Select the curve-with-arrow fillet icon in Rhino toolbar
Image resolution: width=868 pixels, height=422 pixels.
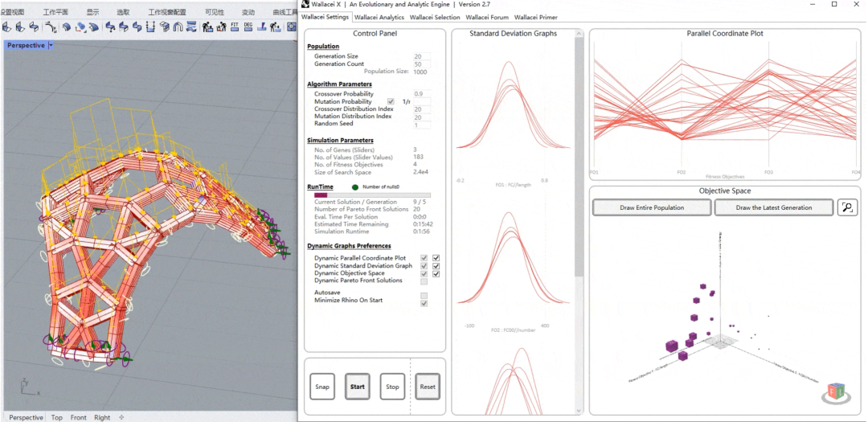click(51, 27)
